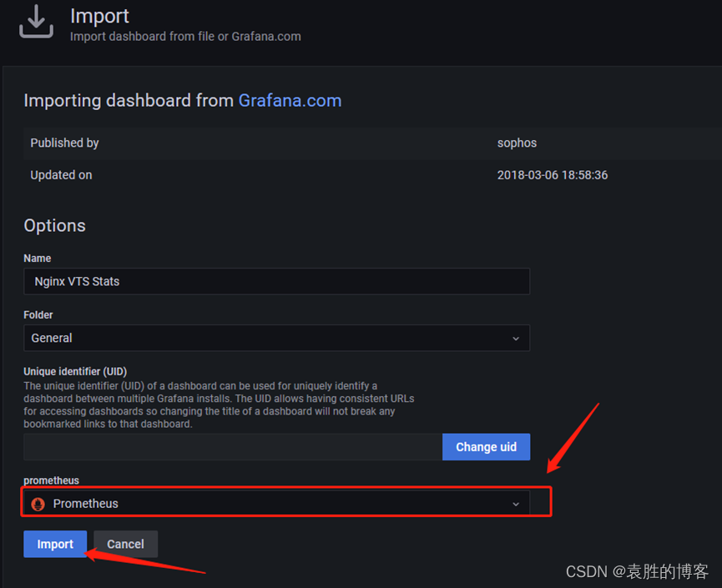This screenshot has width=722, height=588.
Task: Select the updated date 2018-03-06 18:58:36
Action: (553, 175)
